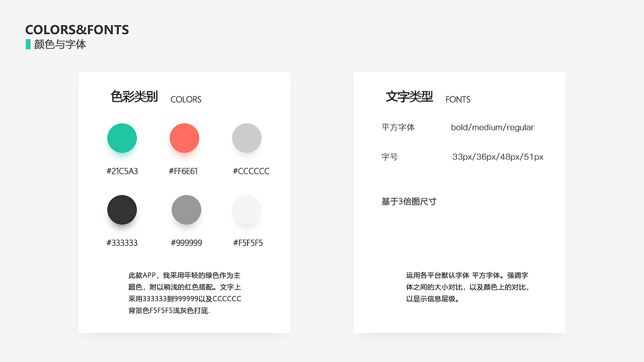Image resolution: width=644 pixels, height=362 pixels.
Task: Click the 色彩类别 heading
Action: pos(135,97)
